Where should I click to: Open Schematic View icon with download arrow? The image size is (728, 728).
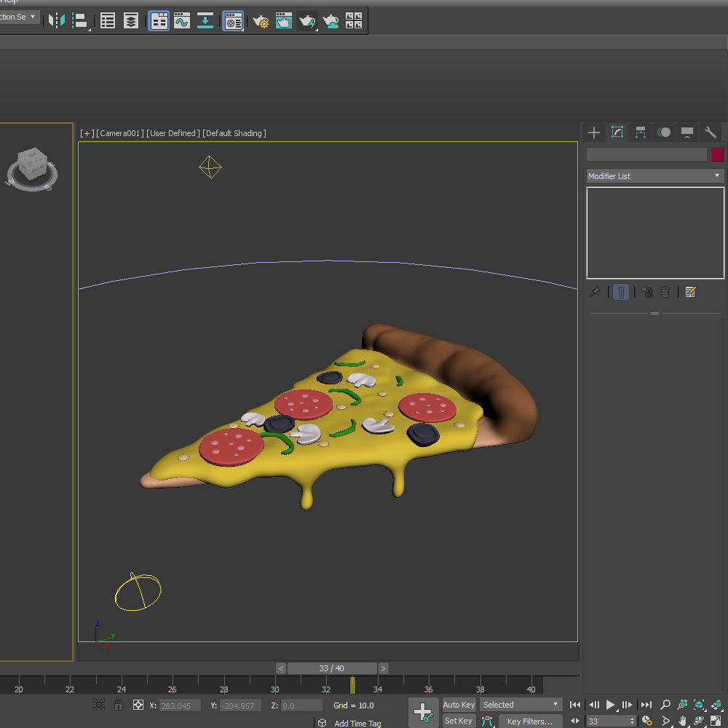(x=205, y=21)
